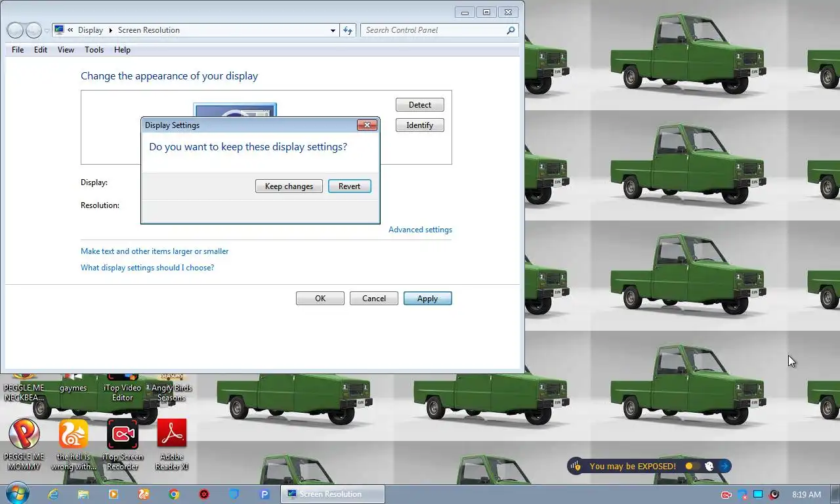The height and width of the screenshot is (504, 840).
Task: Click the Show desktop strip
Action: tap(835, 494)
